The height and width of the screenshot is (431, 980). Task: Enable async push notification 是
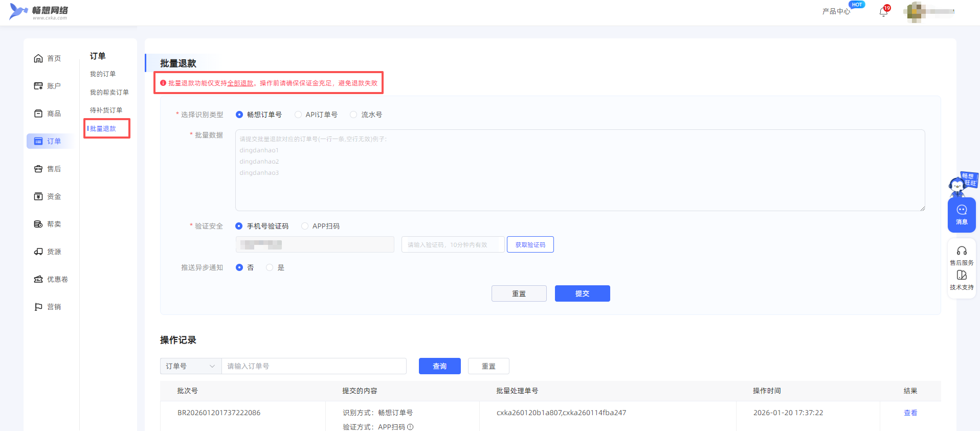pyautogui.click(x=270, y=267)
